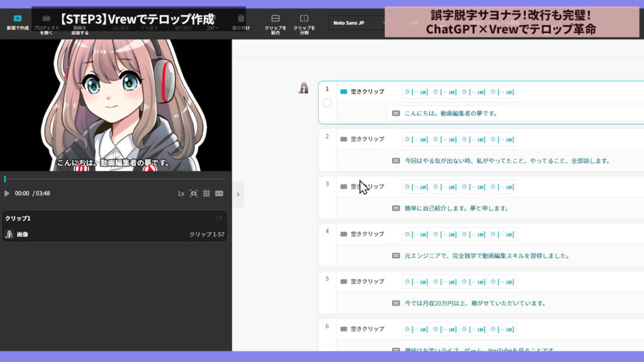The image size is (644, 362).
Task: Click the 空きクリップ label in clip 5
Action: pos(367,282)
